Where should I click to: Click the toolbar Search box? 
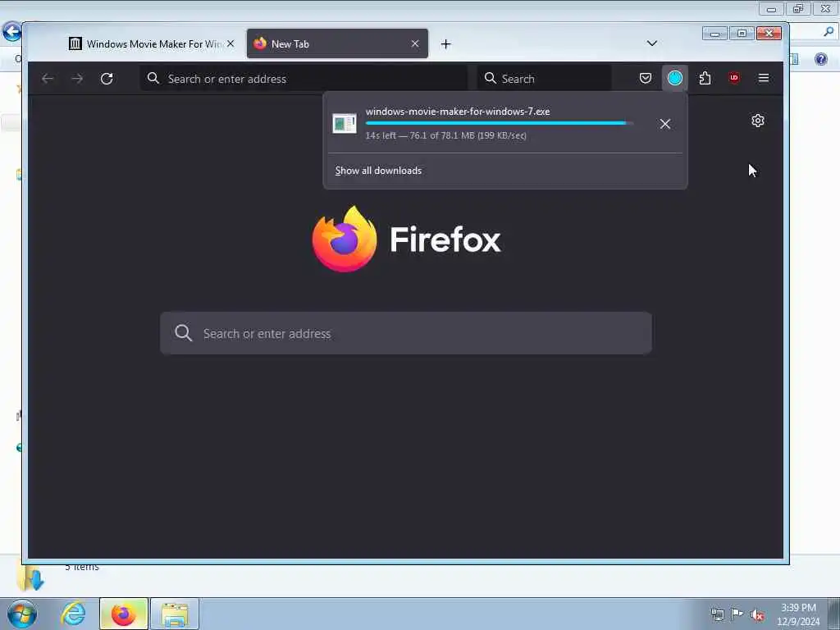pyautogui.click(x=544, y=79)
